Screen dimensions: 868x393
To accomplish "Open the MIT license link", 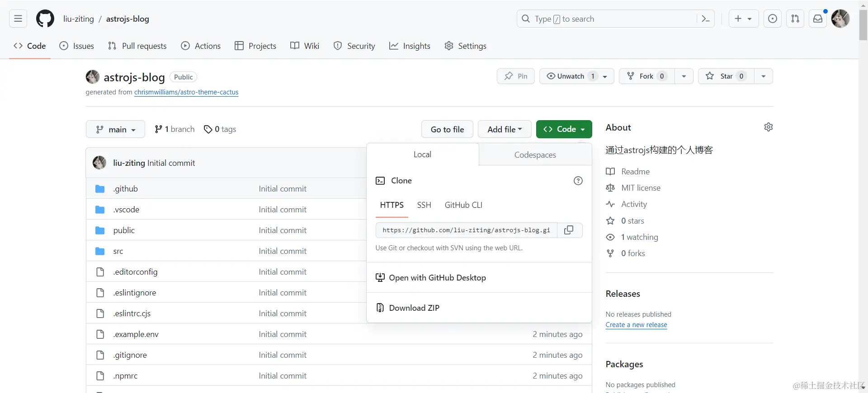I will 633,188.
